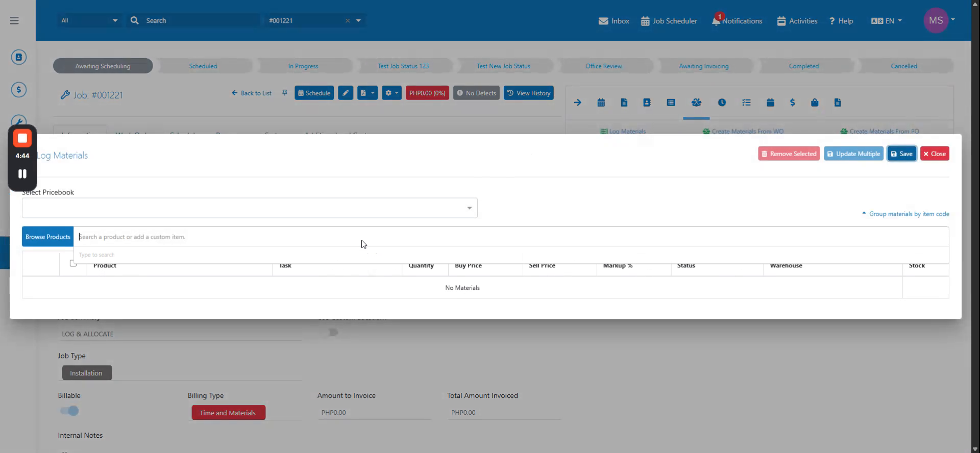Image resolution: width=980 pixels, height=453 pixels.
Task: Click Browse Products button
Action: (48, 237)
